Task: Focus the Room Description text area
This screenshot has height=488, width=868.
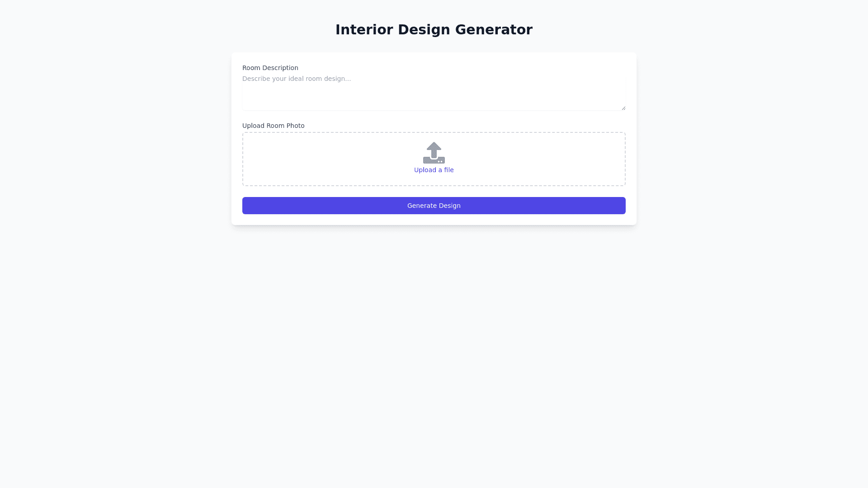Action: coord(434,92)
